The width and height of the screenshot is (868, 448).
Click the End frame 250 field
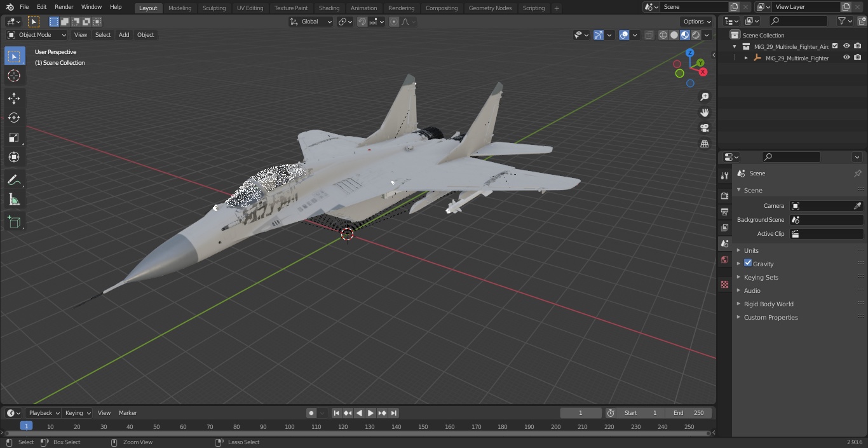689,413
